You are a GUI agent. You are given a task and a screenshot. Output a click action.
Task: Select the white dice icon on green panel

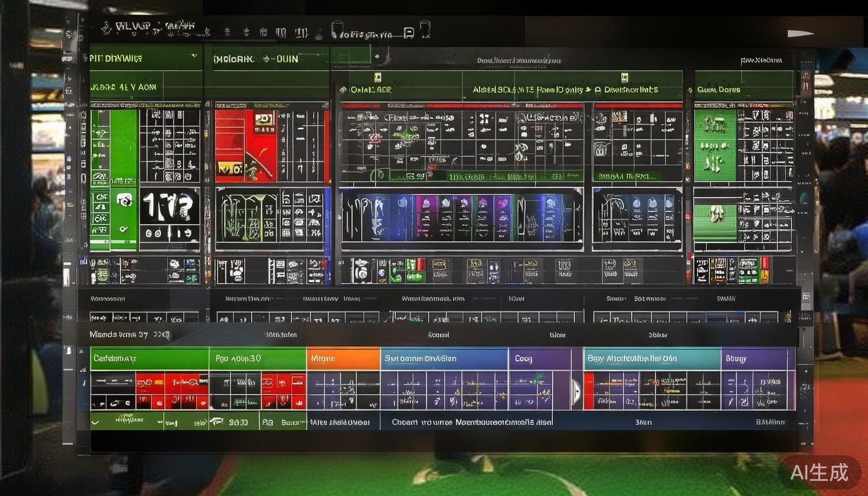[124, 201]
